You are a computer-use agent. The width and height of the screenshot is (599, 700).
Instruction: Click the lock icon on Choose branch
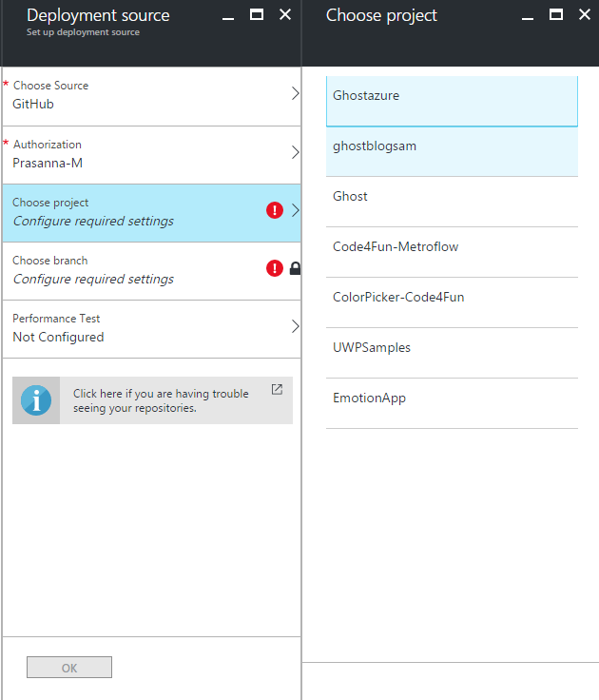tap(295, 269)
